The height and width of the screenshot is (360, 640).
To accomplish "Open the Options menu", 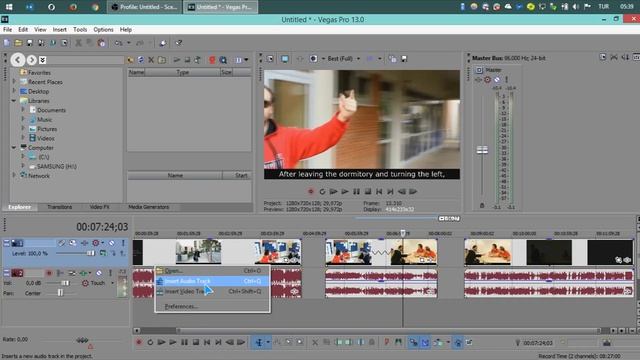I will click(x=103, y=29).
